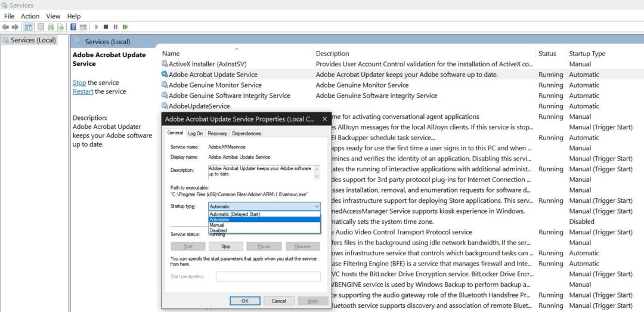The width and height of the screenshot is (644, 312).
Task: Choose the highlighted Automatic option in list
Action: coord(265,220)
